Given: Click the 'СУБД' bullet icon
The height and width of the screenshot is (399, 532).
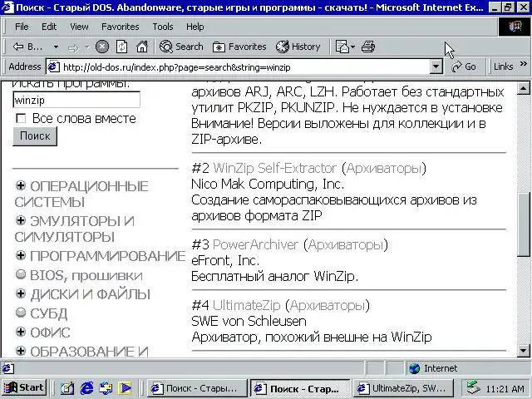Looking at the screenshot, I should pyautogui.click(x=21, y=313).
